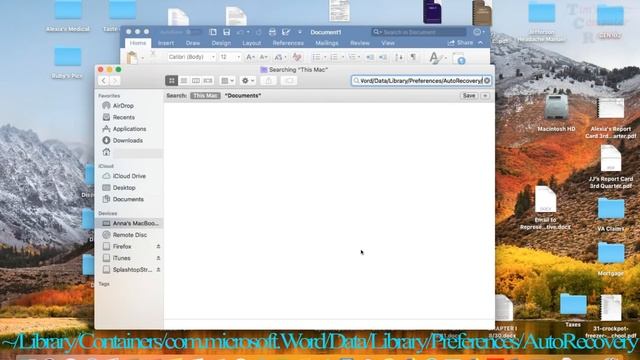The width and height of the screenshot is (640, 360).
Task: Open Documents in the Finder sidebar
Action: pos(129,199)
